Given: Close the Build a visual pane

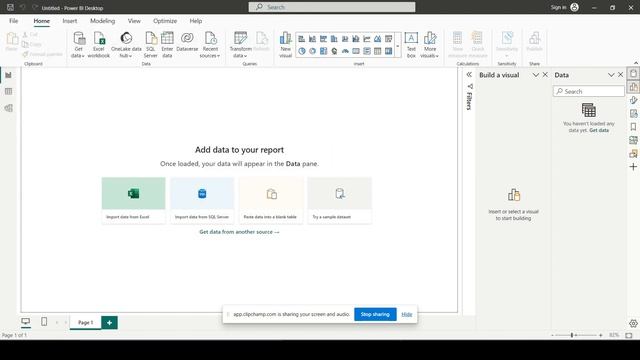Looking at the screenshot, I should 545,75.
